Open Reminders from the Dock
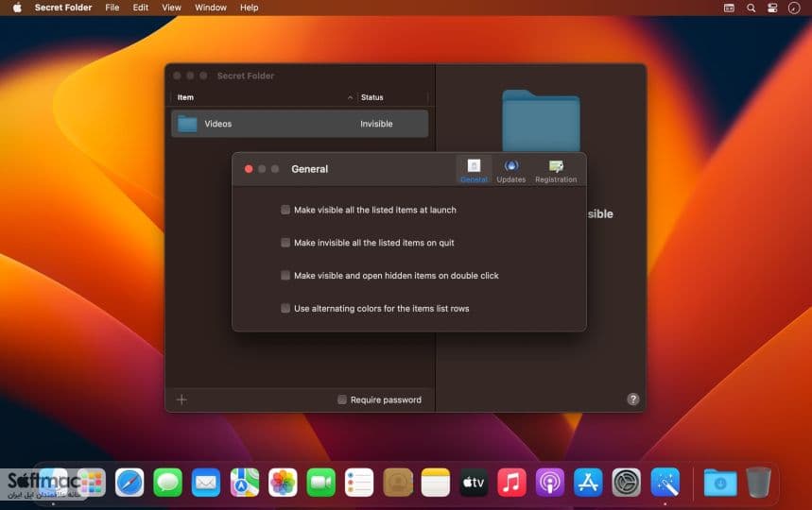This screenshot has height=510, width=812. [x=359, y=483]
